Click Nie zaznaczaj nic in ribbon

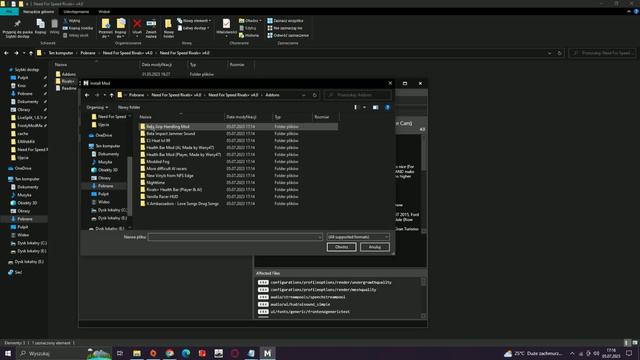285,28
